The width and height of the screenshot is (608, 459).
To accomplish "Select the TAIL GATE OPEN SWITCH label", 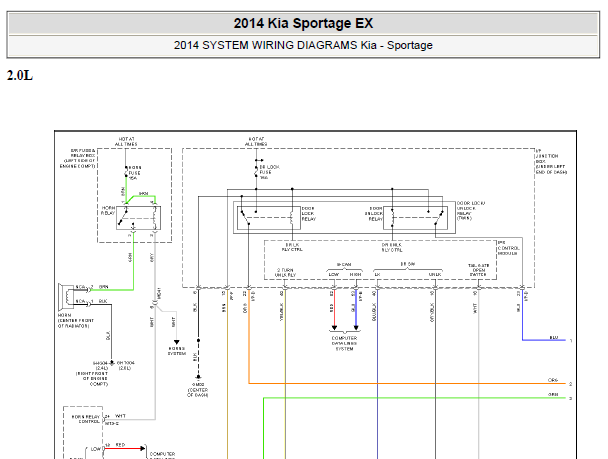I will (x=478, y=270).
